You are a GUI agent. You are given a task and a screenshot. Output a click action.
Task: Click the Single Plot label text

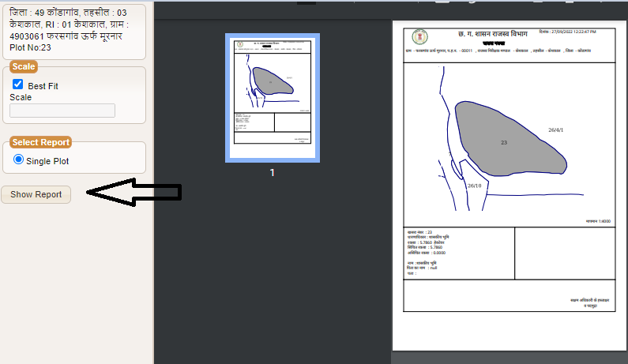pos(47,160)
